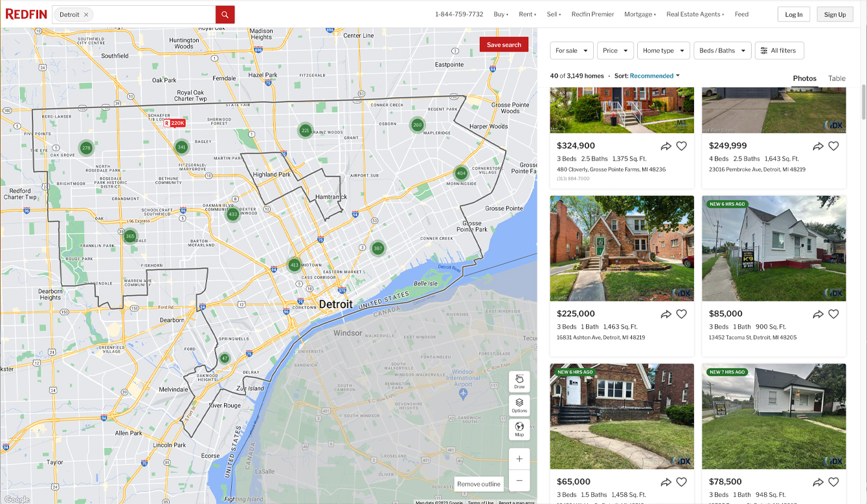Open the 13452 Tacoma St listing photo
Viewport: 867px width, 504px height.
point(774,248)
